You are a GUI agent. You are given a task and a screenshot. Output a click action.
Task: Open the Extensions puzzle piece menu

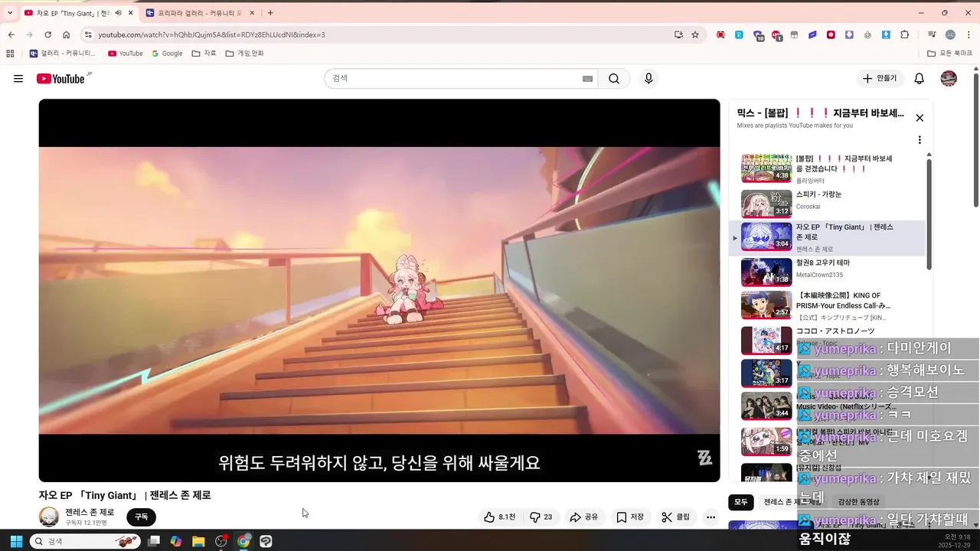coord(905,34)
